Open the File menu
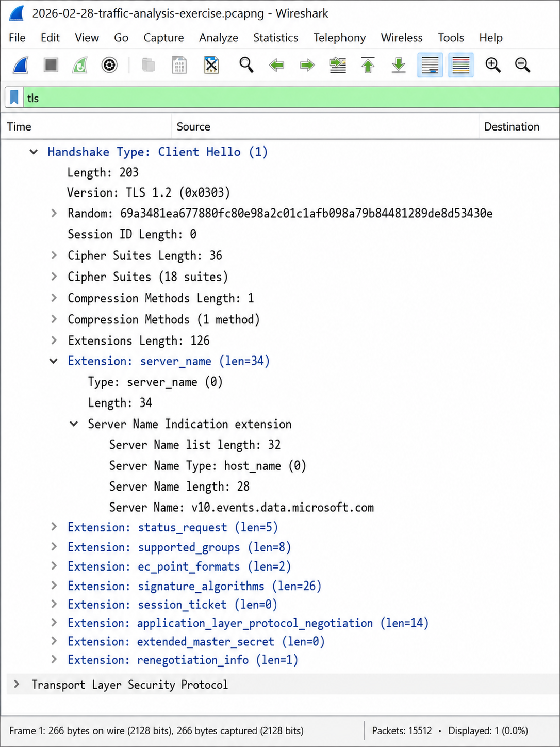The image size is (560, 747). tap(17, 38)
